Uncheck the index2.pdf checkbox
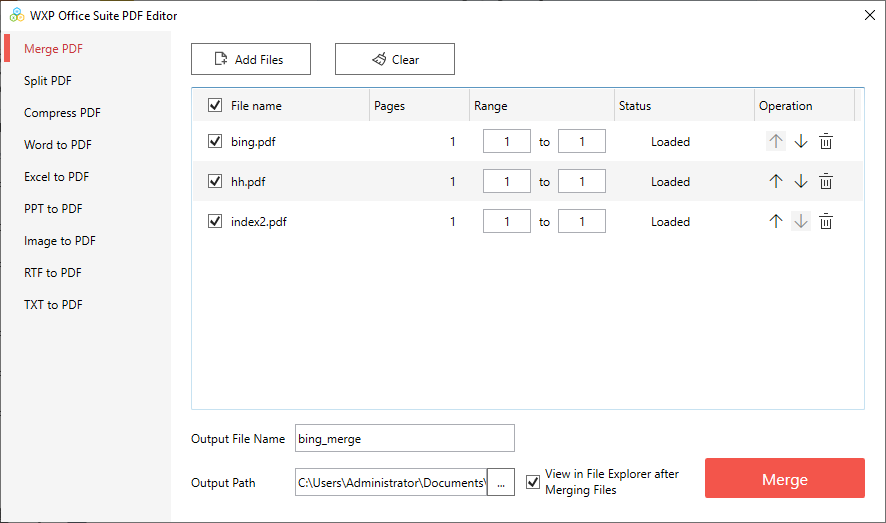 pos(215,221)
